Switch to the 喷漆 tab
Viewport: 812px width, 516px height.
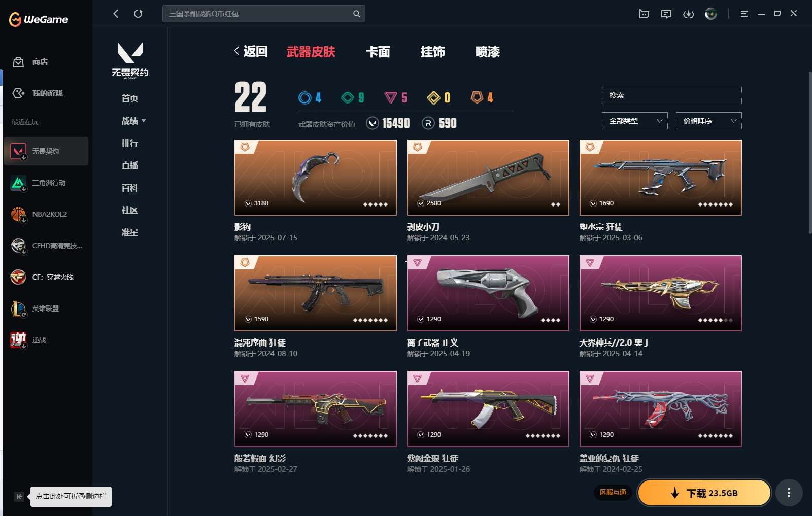[488, 52]
